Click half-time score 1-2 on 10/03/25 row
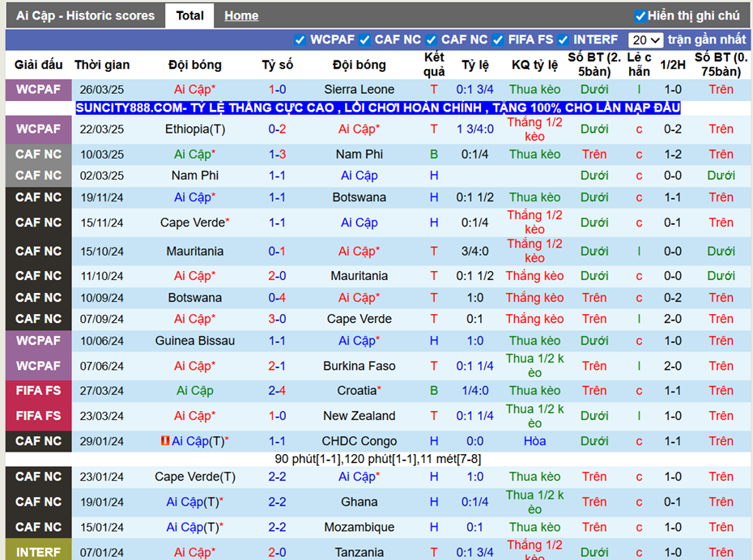 tap(672, 155)
